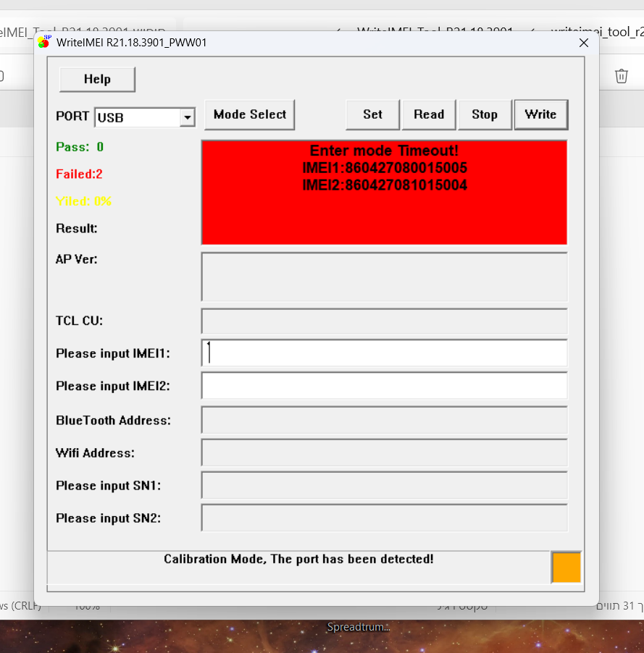Click Write to write the IMEI
This screenshot has height=653, width=644.
pyautogui.click(x=540, y=114)
